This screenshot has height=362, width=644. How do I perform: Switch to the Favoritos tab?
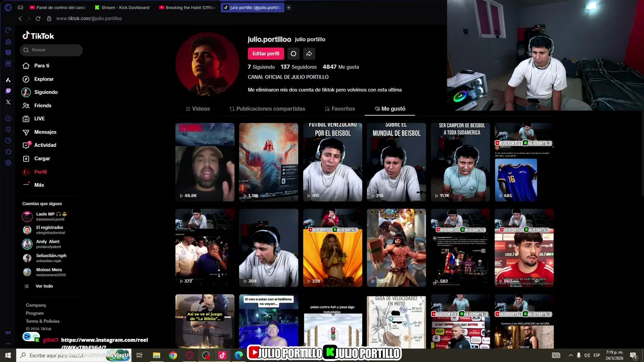[340, 109]
